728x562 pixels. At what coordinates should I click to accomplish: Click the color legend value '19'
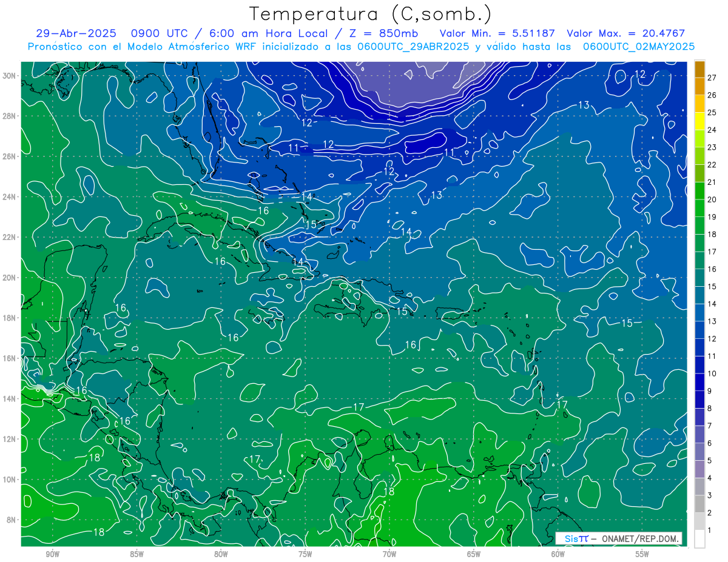[712, 216]
